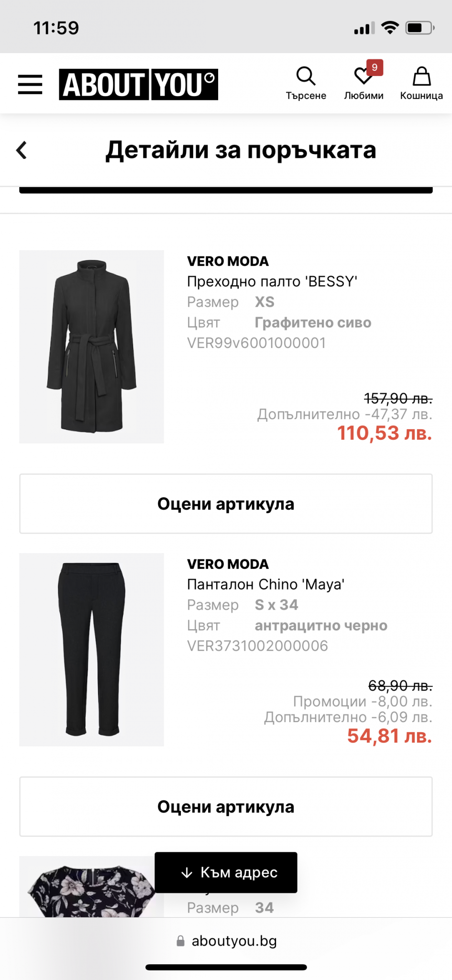Viewport: 452px width, 980px height.
Task: Rate the BESSY coat article
Action: pyautogui.click(x=226, y=504)
